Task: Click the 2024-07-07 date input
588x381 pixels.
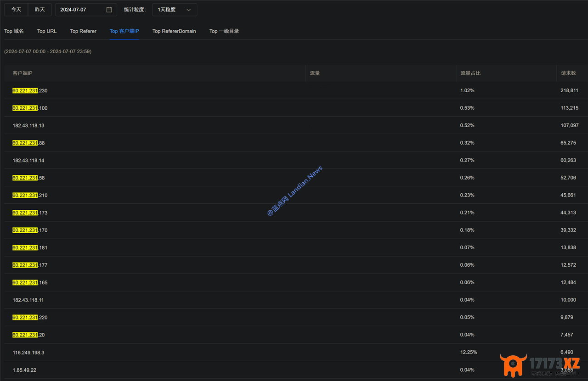Action: click(86, 10)
